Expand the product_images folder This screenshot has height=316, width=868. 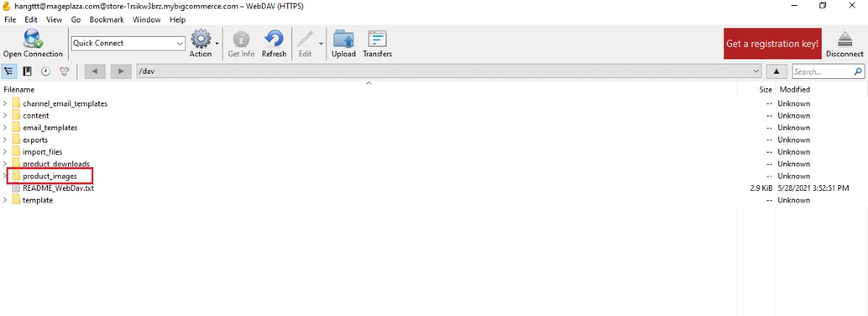(x=6, y=176)
